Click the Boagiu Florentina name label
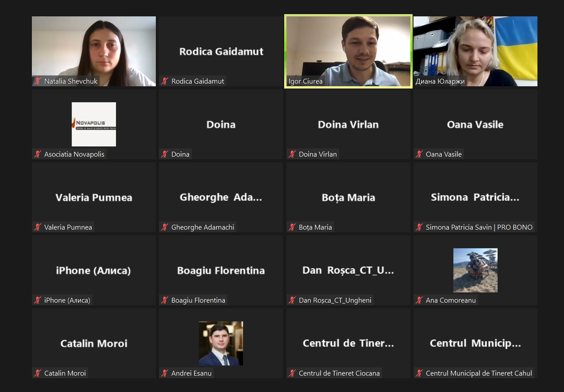 tap(198, 300)
